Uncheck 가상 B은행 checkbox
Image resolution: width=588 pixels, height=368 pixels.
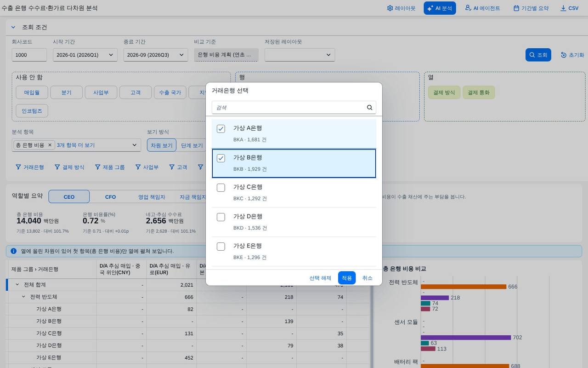(x=221, y=158)
